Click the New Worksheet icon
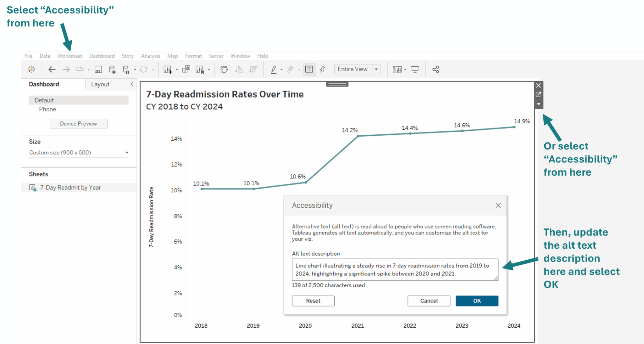 168,70
